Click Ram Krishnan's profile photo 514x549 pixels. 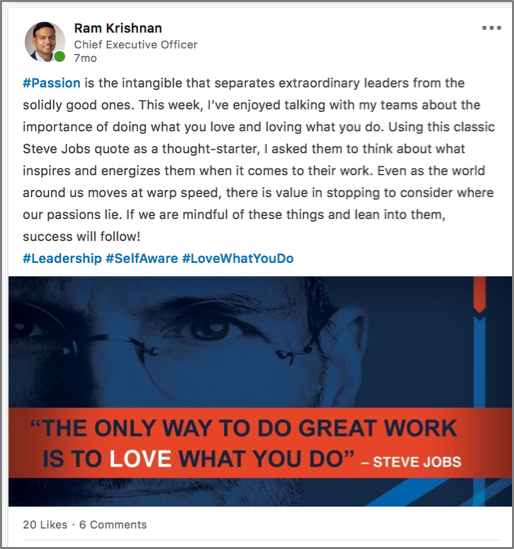(x=45, y=42)
